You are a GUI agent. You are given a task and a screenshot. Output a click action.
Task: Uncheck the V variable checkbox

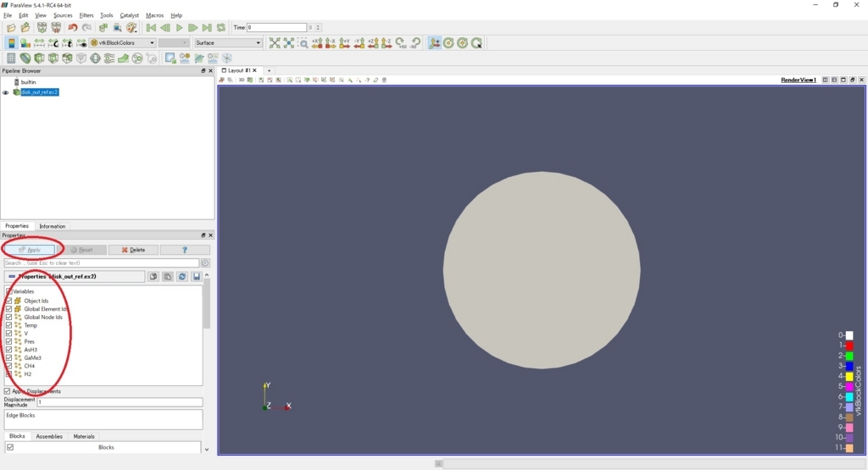[x=8, y=334]
